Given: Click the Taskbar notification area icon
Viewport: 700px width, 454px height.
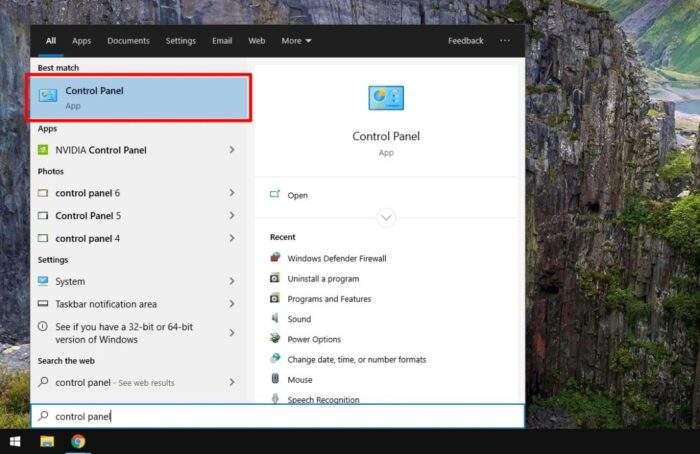Looking at the screenshot, I should [43, 304].
